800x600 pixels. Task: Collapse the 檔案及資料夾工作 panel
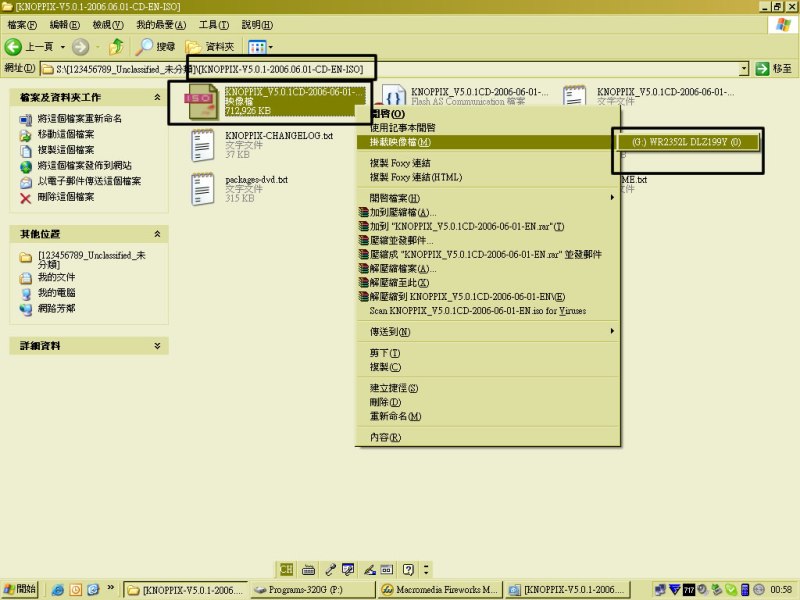157,97
